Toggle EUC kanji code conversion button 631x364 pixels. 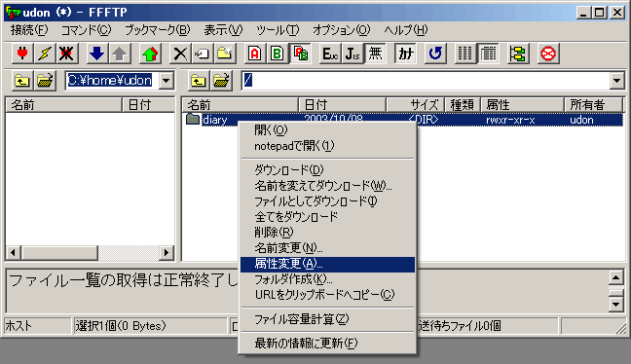[x=331, y=54]
